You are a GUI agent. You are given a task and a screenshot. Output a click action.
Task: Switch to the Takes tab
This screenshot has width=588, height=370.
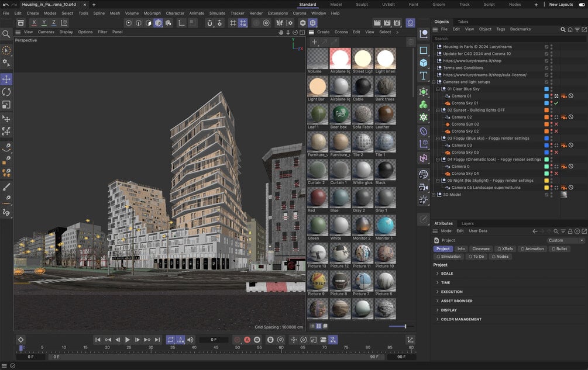click(x=463, y=22)
